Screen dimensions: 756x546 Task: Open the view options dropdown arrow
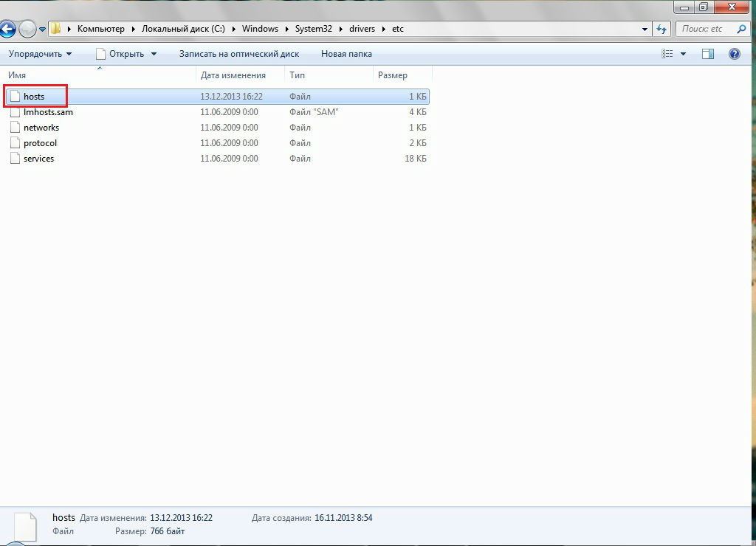(683, 54)
